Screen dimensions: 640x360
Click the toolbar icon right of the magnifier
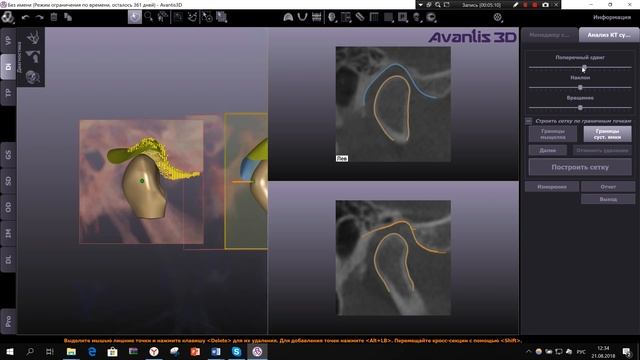162,17
